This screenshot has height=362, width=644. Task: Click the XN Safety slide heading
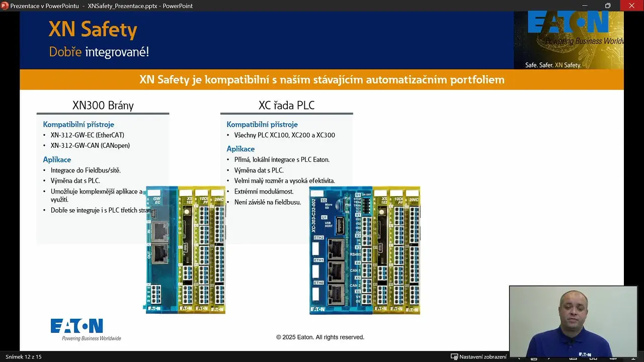(93, 30)
